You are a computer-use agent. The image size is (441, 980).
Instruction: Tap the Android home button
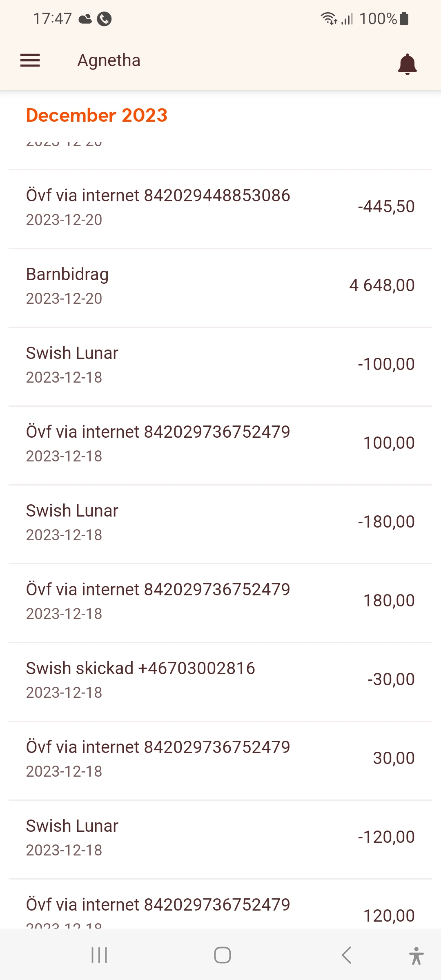coord(223,955)
